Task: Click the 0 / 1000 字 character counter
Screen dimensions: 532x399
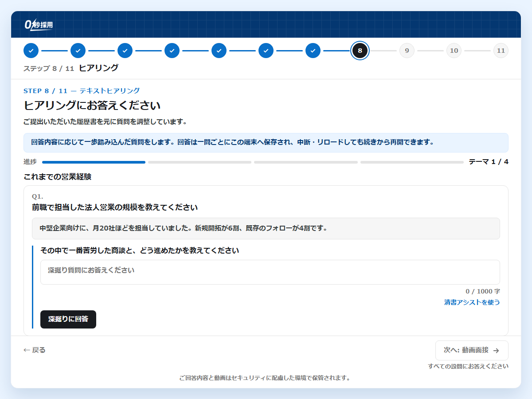Action: (x=483, y=291)
